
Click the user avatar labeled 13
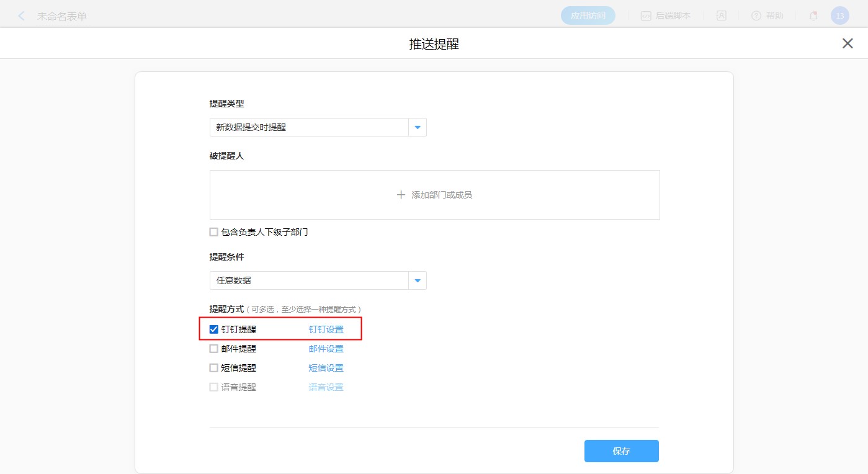pyautogui.click(x=839, y=16)
